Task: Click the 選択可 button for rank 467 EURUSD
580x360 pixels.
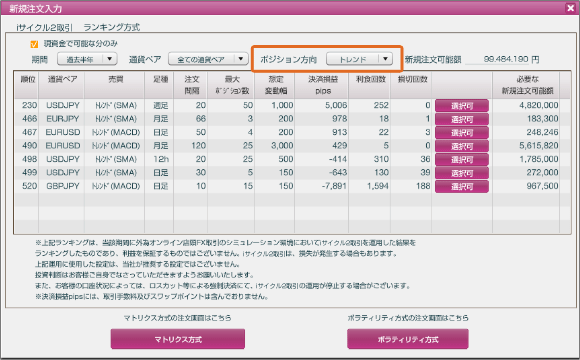Action: tap(462, 132)
